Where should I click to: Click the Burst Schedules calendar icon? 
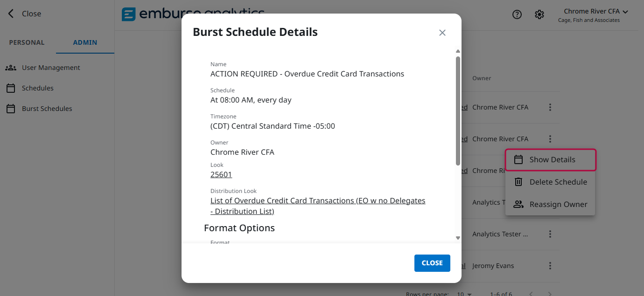tap(11, 109)
